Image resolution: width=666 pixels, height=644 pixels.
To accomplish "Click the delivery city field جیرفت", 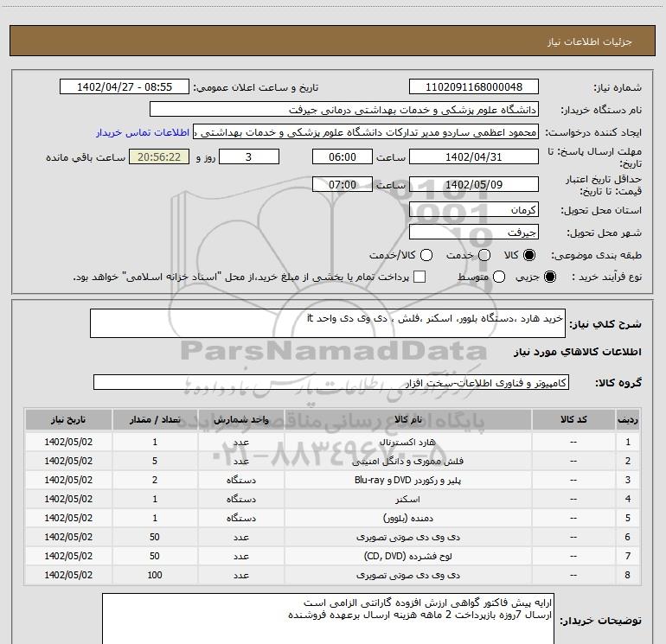I will [x=474, y=232].
